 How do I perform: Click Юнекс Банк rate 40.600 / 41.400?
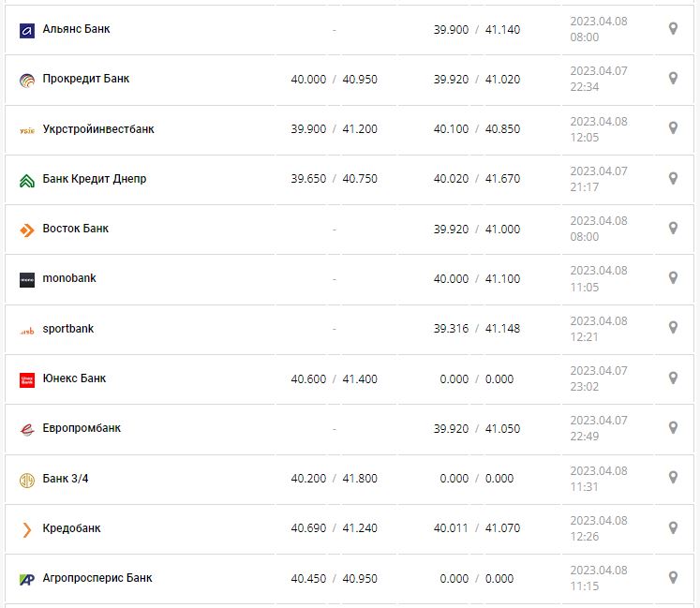pos(334,378)
